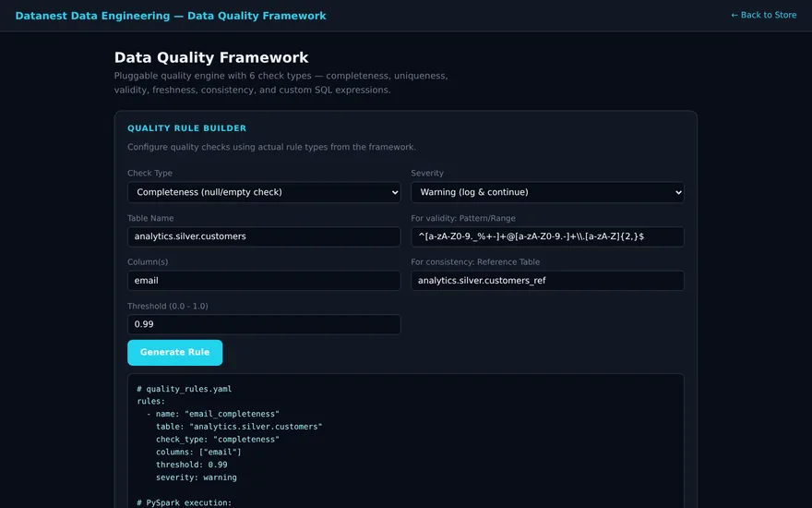The height and width of the screenshot is (508, 812).
Task: Click the Column(s) field containing email
Action: pyautogui.click(x=264, y=281)
